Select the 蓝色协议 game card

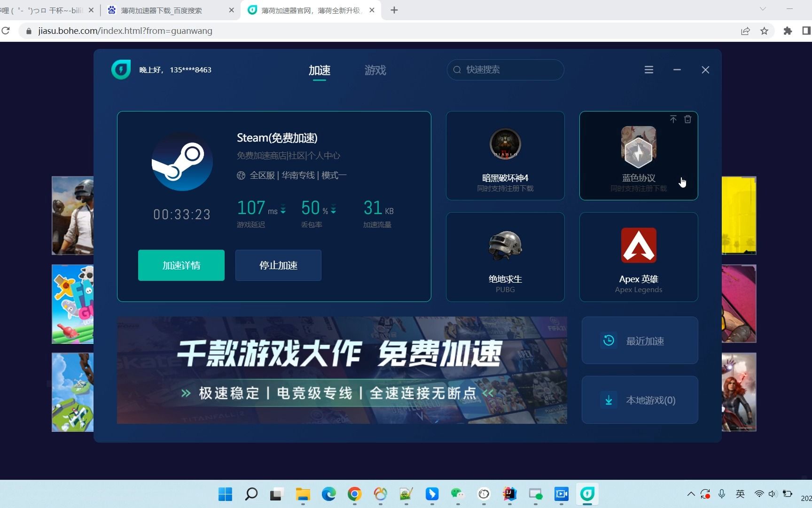(639, 156)
